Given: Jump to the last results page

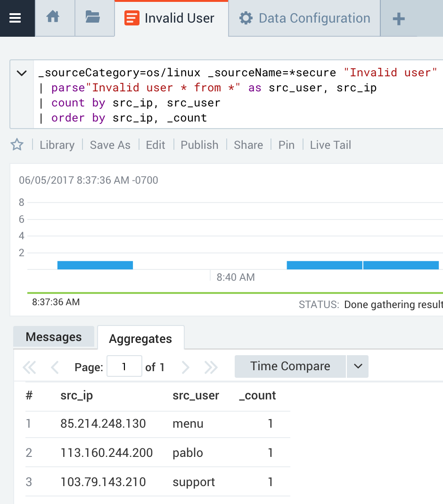Looking at the screenshot, I should pos(211,366).
